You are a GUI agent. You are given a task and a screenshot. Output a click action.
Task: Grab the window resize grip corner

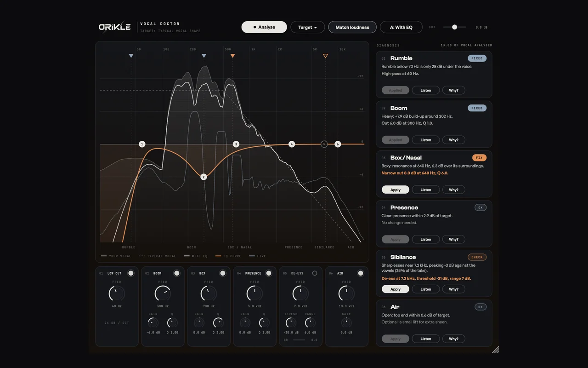point(495,350)
